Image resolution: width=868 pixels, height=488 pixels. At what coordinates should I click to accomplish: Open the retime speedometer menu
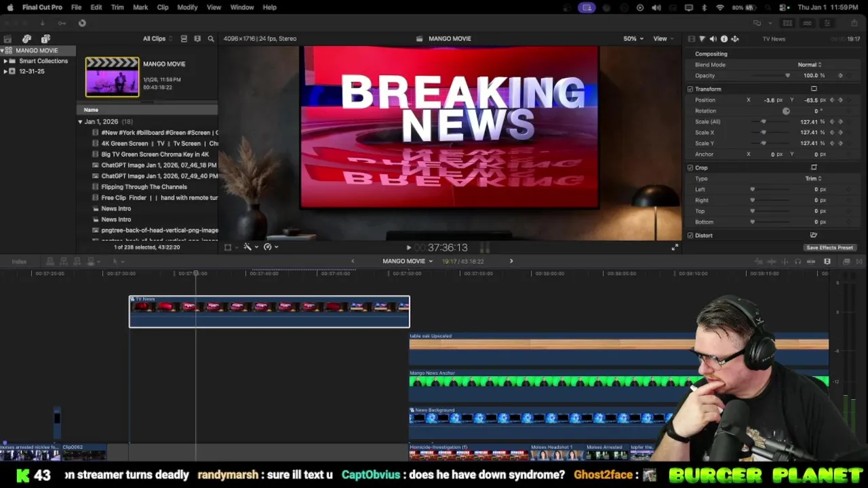(x=269, y=247)
